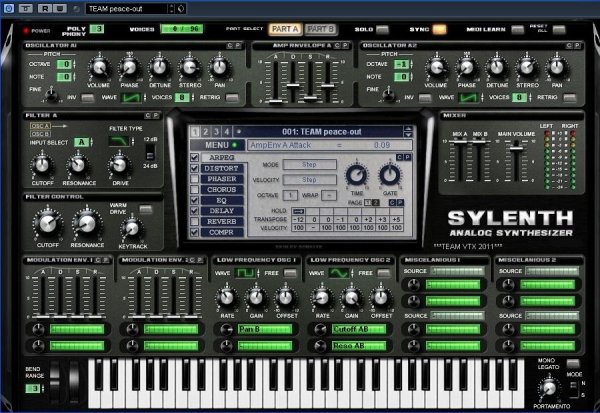This screenshot has width=600, height=413.
Task: Toggle MONO LEGATO button
Action: point(572,363)
